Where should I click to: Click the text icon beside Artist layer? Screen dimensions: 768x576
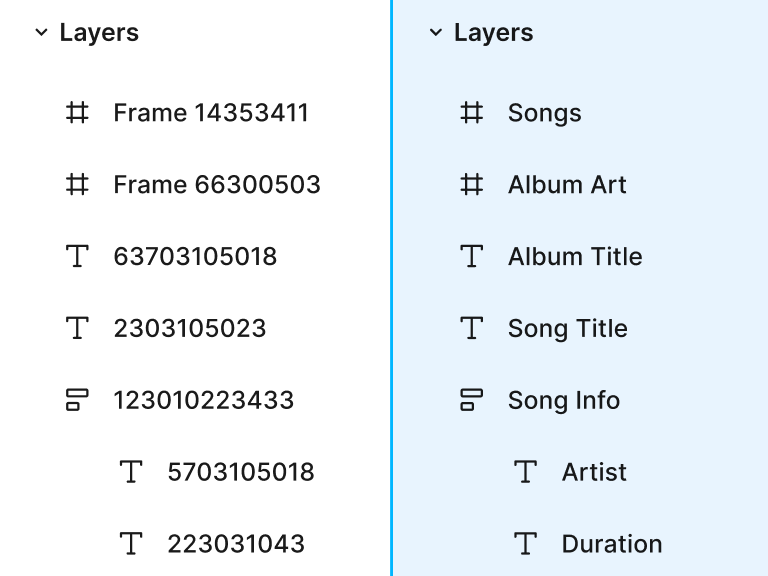pyautogui.click(x=526, y=472)
